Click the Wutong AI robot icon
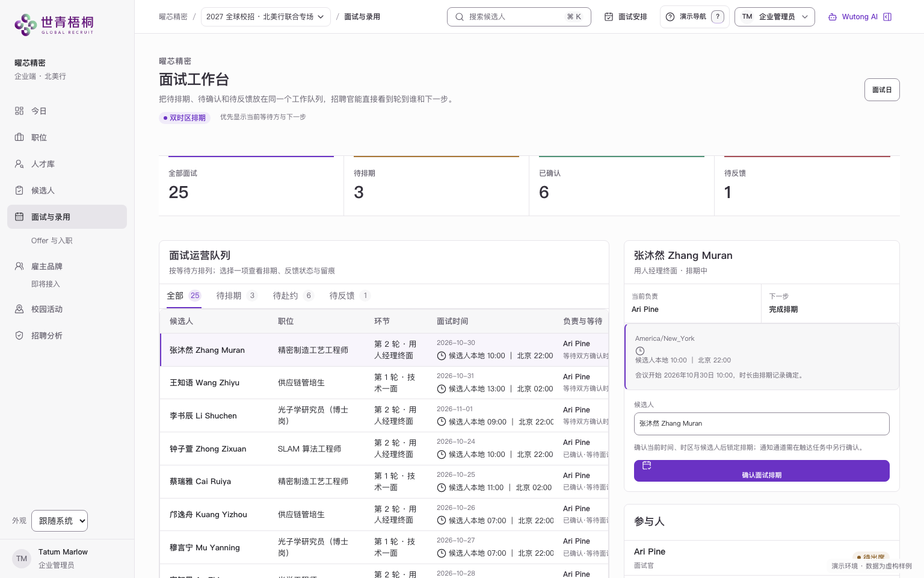 point(833,17)
